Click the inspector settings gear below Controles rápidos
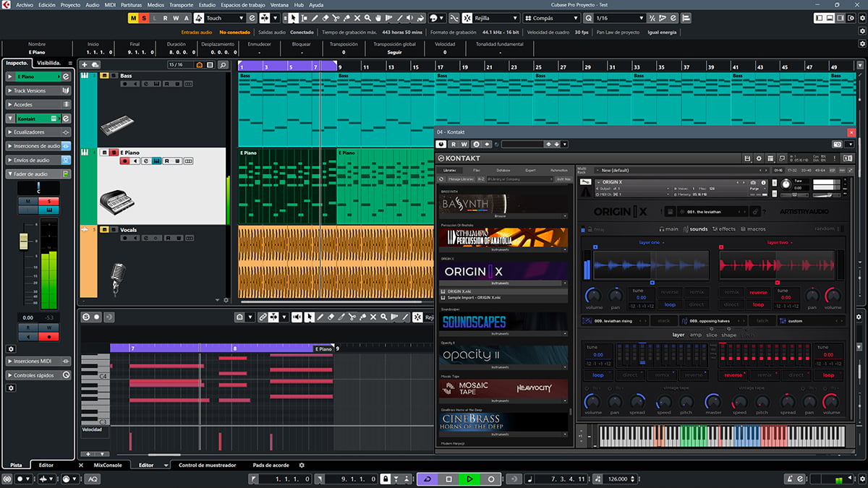The image size is (868, 488). 11,388
